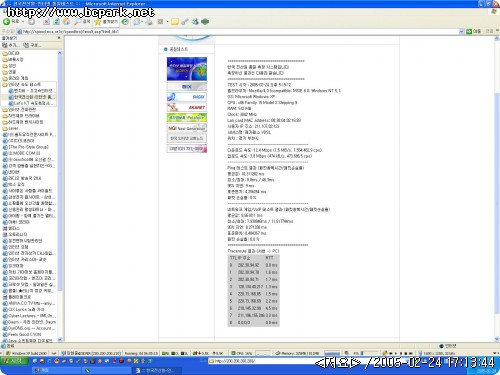Click the 'Windows XP build 2600' status entry

[x=26, y=353]
